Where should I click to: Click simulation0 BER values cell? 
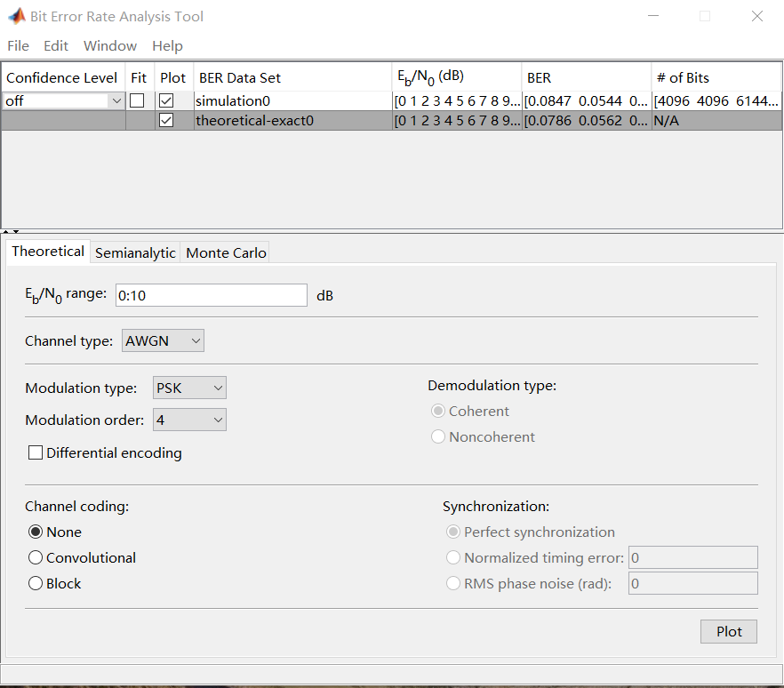click(x=587, y=101)
